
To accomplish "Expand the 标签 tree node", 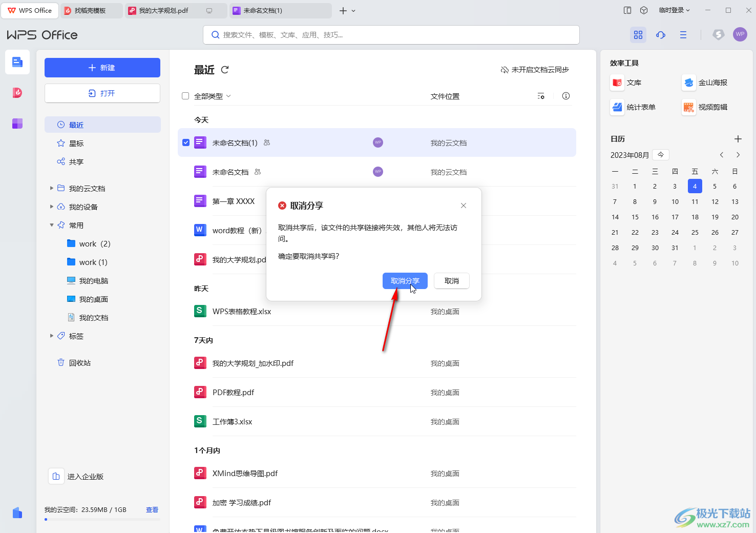I will (x=52, y=336).
